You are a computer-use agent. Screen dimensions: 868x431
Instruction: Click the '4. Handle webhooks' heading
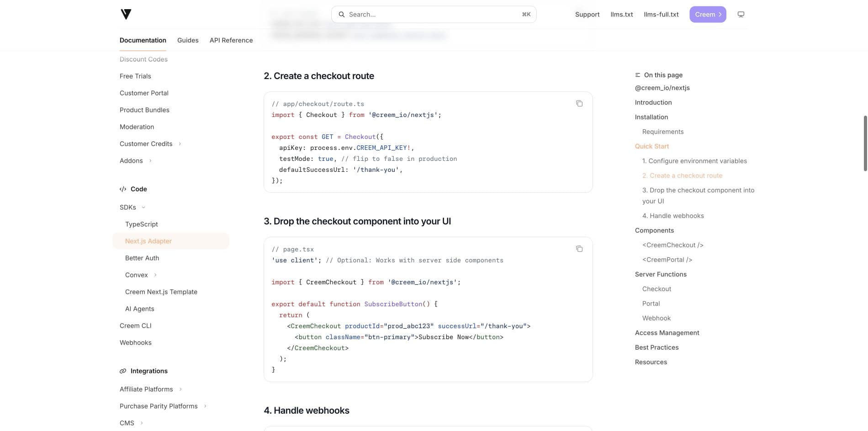pyautogui.click(x=307, y=410)
